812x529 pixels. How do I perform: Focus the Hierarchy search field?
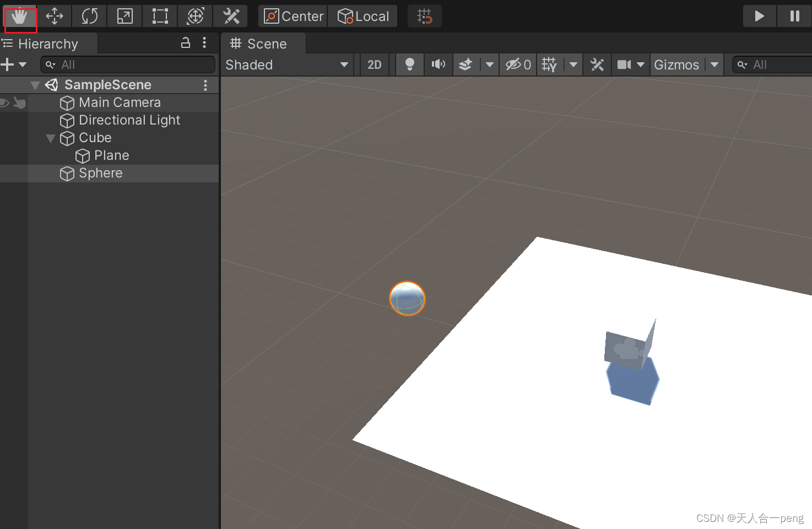(x=128, y=64)
